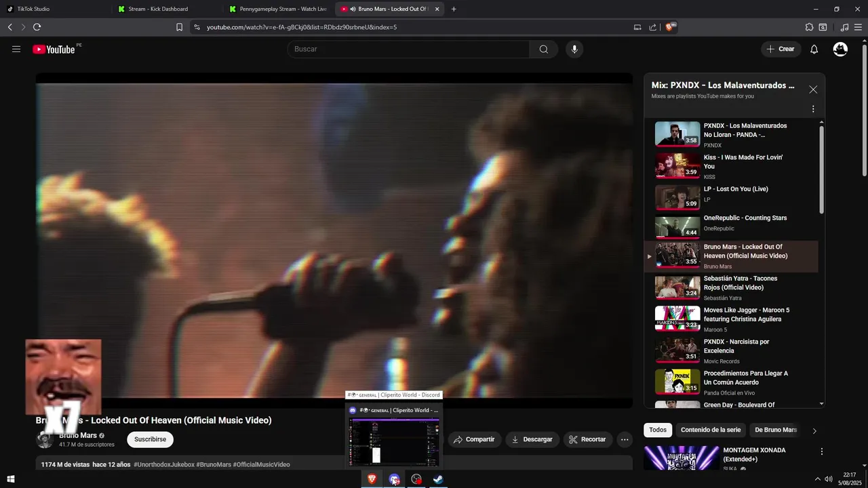Viewport: 868px width, 488px height.
Task: Open a new browser tab
Action: pos(454,9)
